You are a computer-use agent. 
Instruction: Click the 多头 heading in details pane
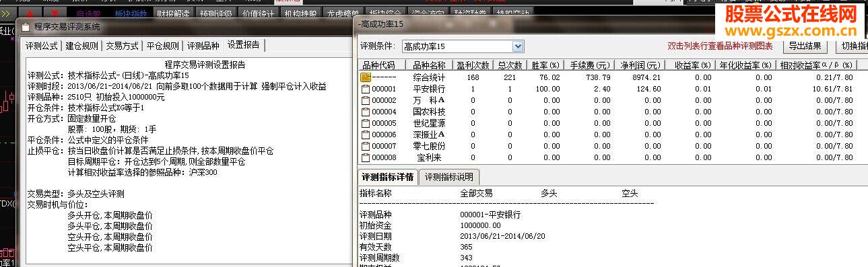[549, 193]
